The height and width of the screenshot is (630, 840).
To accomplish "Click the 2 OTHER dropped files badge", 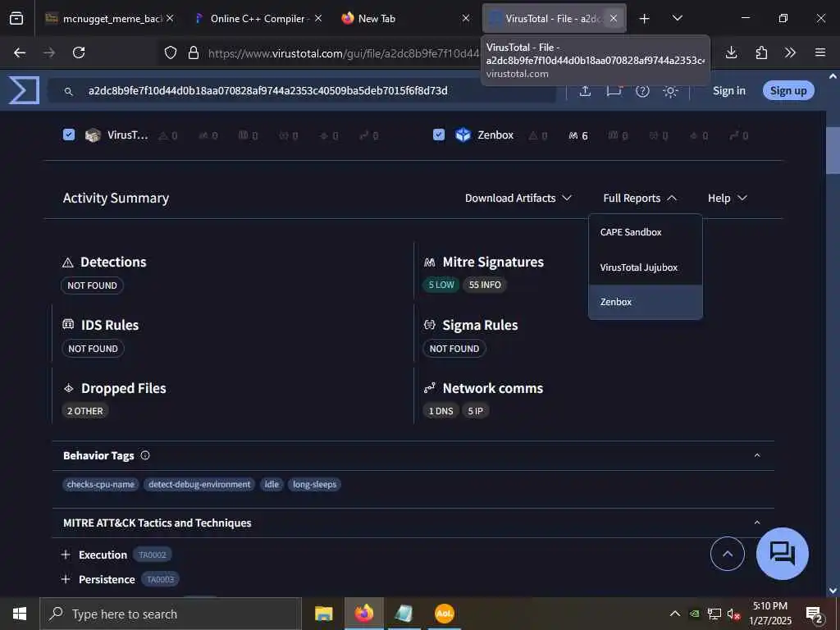I will point(85,411).
